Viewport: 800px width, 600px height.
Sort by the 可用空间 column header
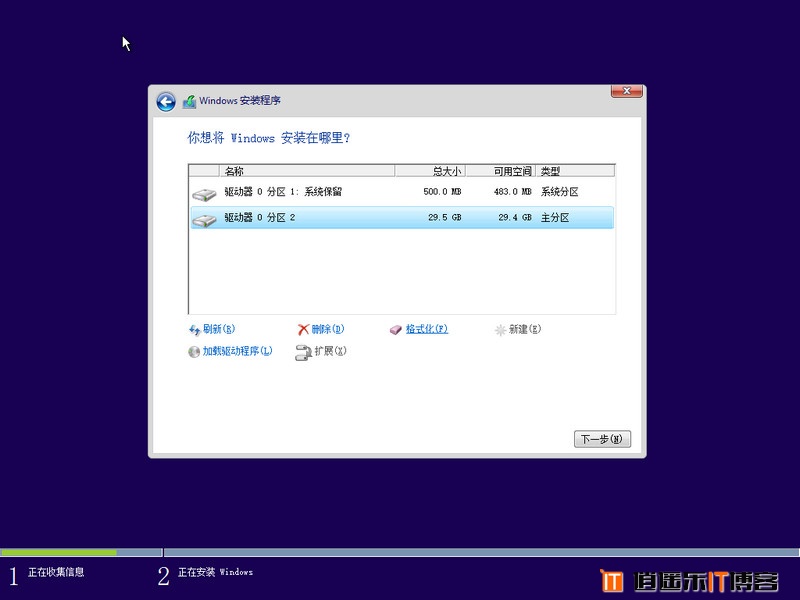click(501, 171)
